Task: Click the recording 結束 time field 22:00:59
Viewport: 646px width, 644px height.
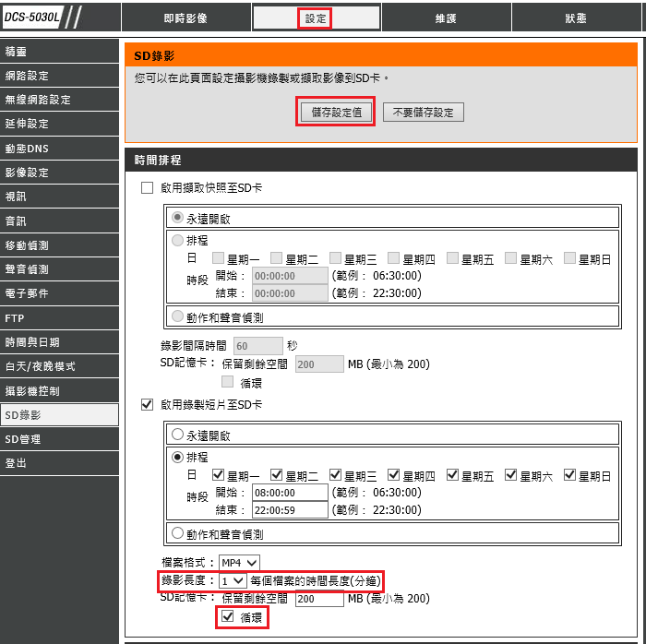Action: point(289,510)
